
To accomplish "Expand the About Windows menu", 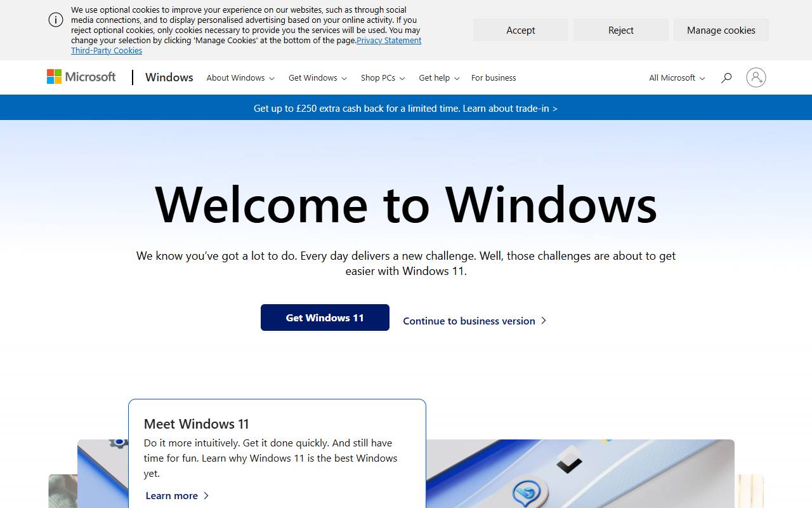I will pyautogui.click(x=240, y=77).
